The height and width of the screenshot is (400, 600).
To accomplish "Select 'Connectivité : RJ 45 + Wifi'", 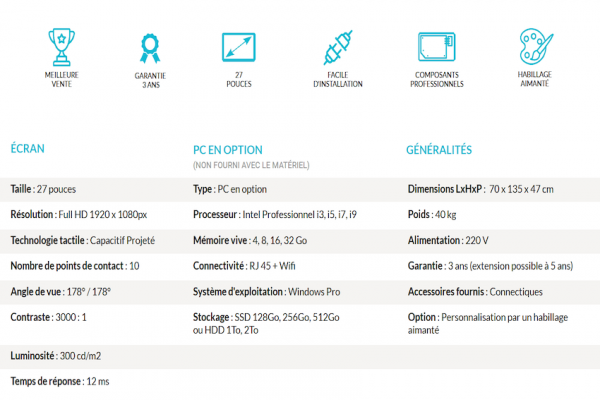I will coord(244,266).
